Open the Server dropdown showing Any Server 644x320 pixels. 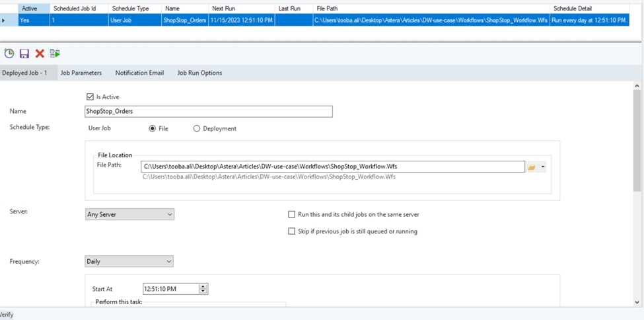(x=129, y=214)
